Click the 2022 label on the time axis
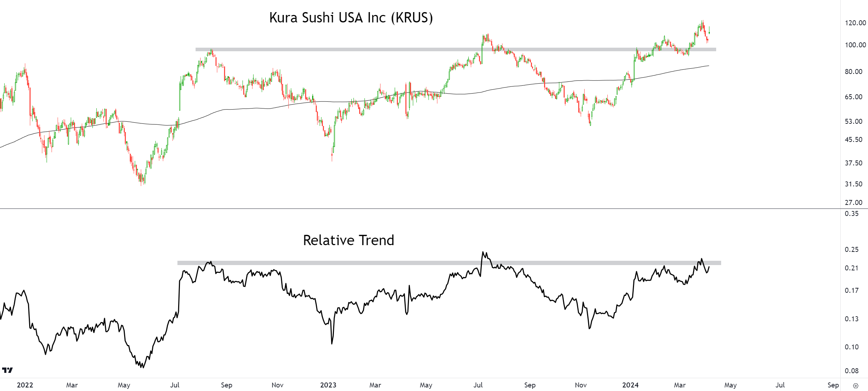The image size is (868, 391). coord(25,385)
